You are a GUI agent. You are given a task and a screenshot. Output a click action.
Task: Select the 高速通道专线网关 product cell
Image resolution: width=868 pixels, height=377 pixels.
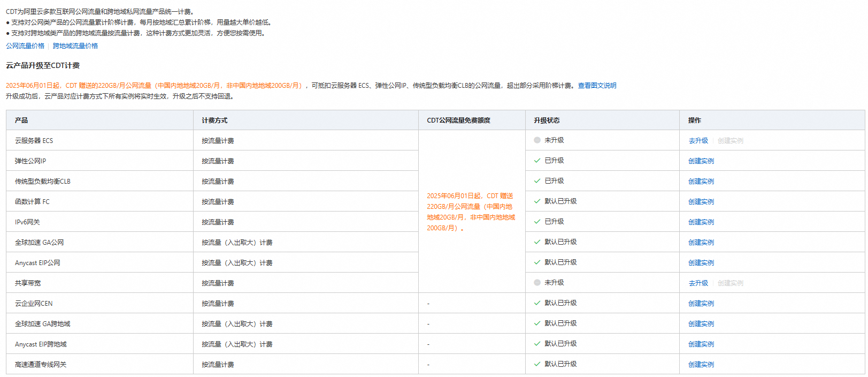99,365
